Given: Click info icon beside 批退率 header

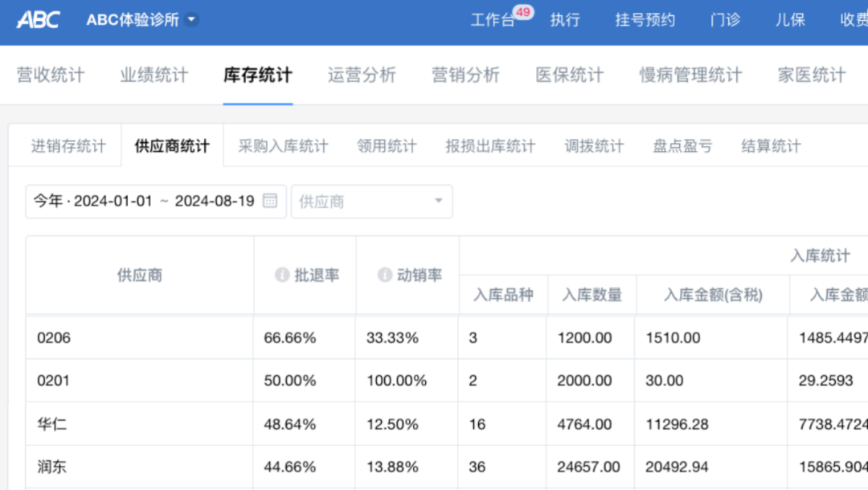Looking at the screenshot, I should (x=282, y=275).
